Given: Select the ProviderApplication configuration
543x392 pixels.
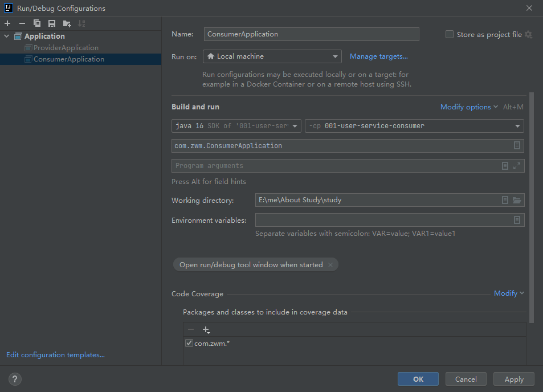Looking at the screenshot, I should 66,47.
